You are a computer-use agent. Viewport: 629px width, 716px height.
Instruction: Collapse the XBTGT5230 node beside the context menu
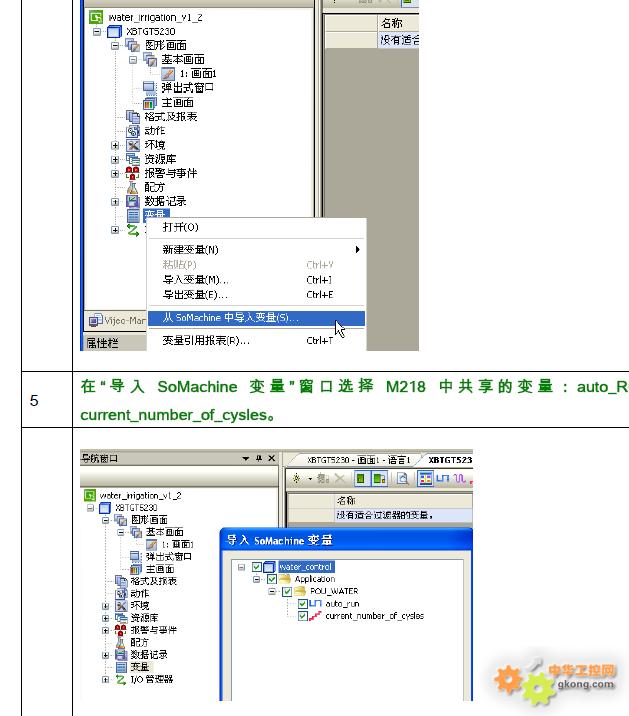(97, 32)
